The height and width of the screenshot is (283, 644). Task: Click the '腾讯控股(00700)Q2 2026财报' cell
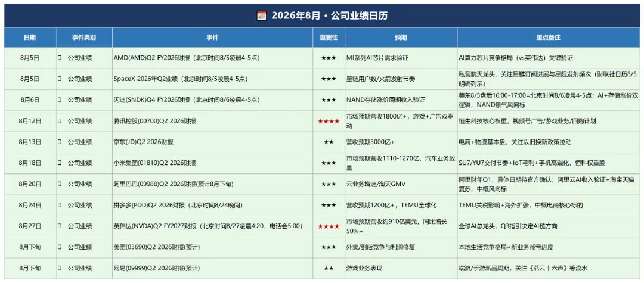point(212,121)
